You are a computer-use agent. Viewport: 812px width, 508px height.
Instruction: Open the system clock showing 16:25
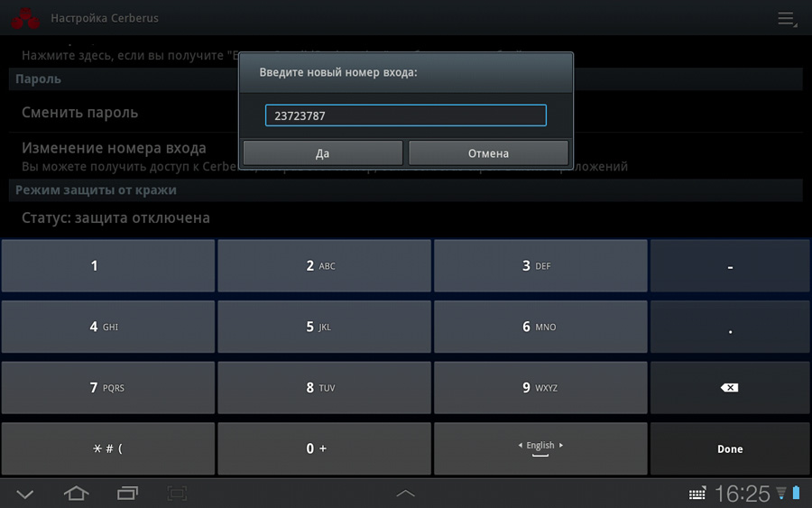click(743, 494)
